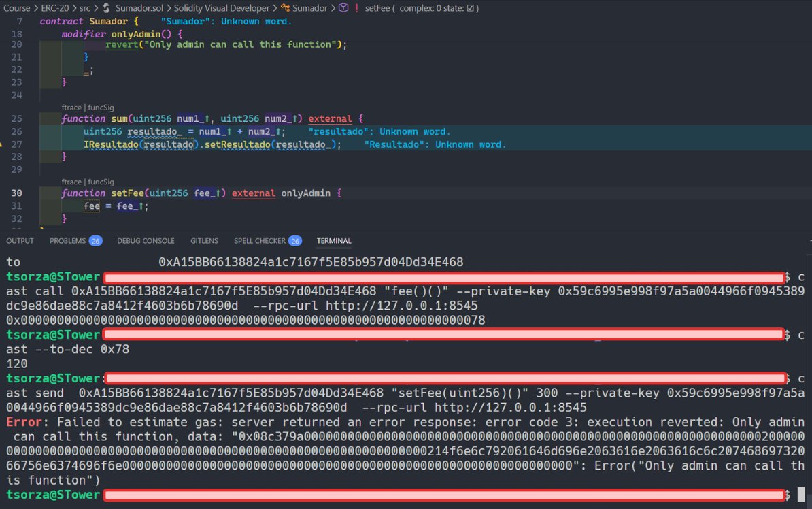Click the red exclamation warning icon
The width and height of the screenshot is (812, 509).
[x=356, y=7]
